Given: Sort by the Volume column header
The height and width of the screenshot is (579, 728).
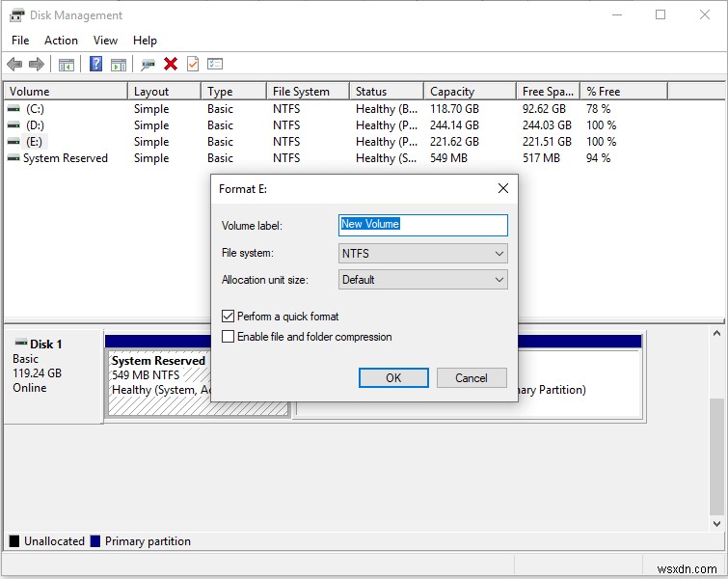Looking at the screenshot, I should pyautogui.click(x=66, y=91).
